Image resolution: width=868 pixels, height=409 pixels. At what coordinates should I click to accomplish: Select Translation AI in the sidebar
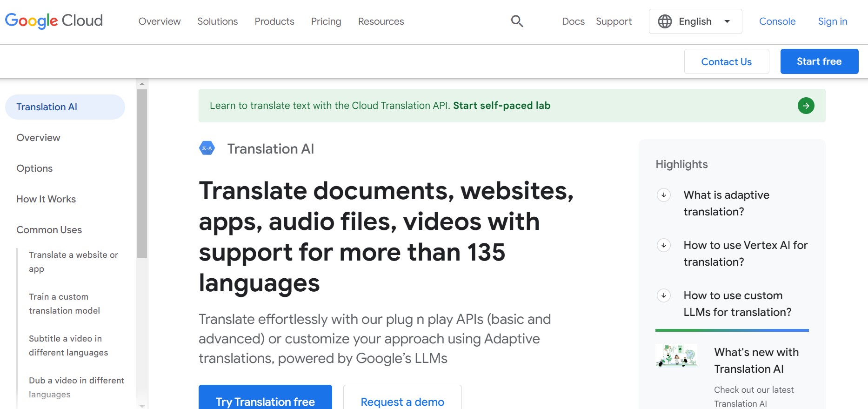[65, 107]
